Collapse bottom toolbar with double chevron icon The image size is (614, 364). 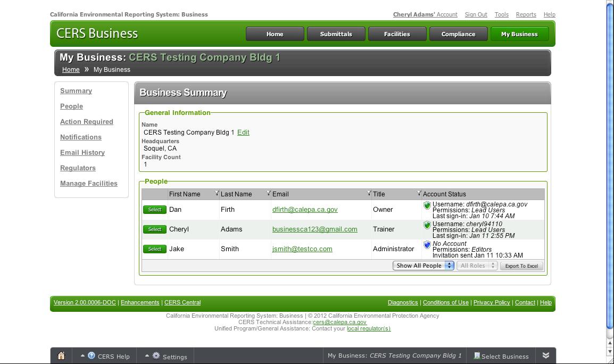tap(545, 355)
